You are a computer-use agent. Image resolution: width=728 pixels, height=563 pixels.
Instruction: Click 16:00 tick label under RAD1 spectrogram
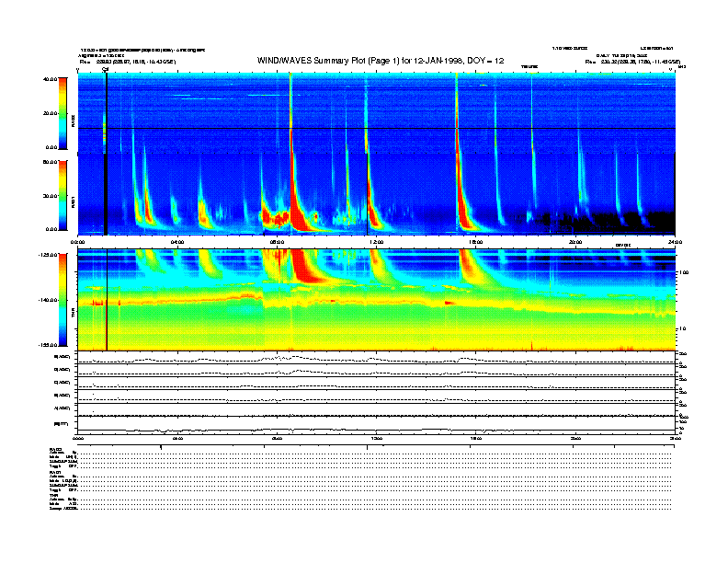[476, 242]
